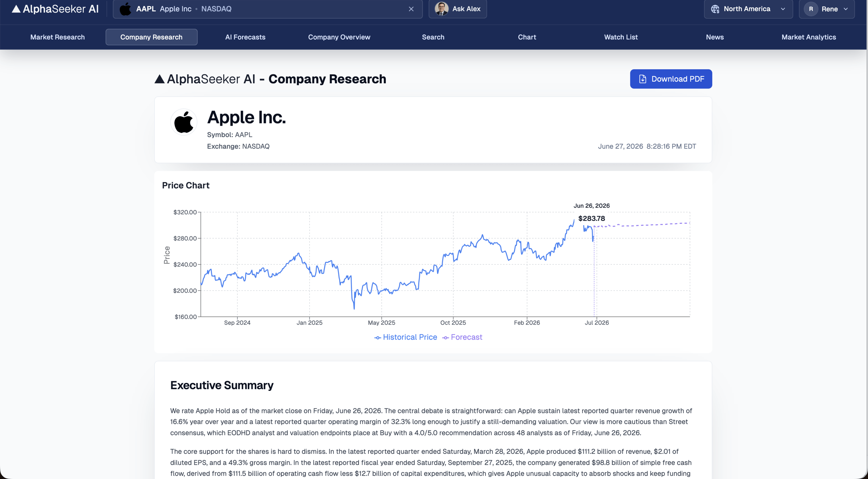Click the Download PDF button
Screen dimensions: 868x479
click(671, 79)
